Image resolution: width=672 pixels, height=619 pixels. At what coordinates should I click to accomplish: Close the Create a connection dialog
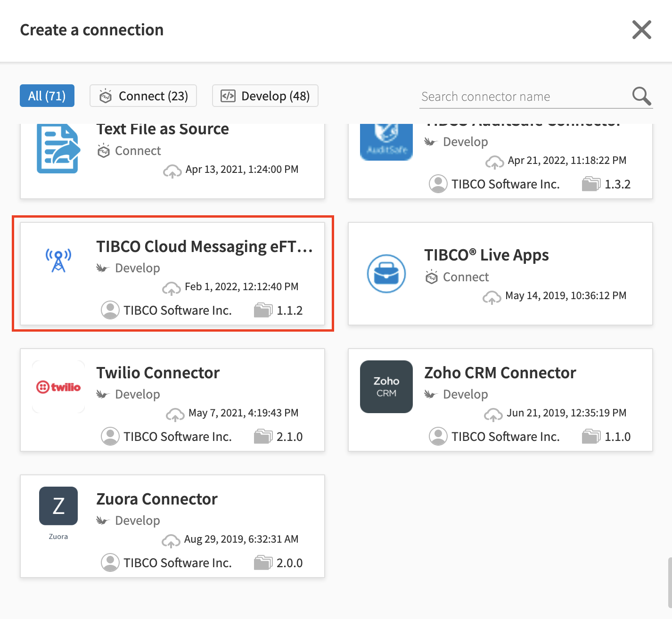coord(641,30)
